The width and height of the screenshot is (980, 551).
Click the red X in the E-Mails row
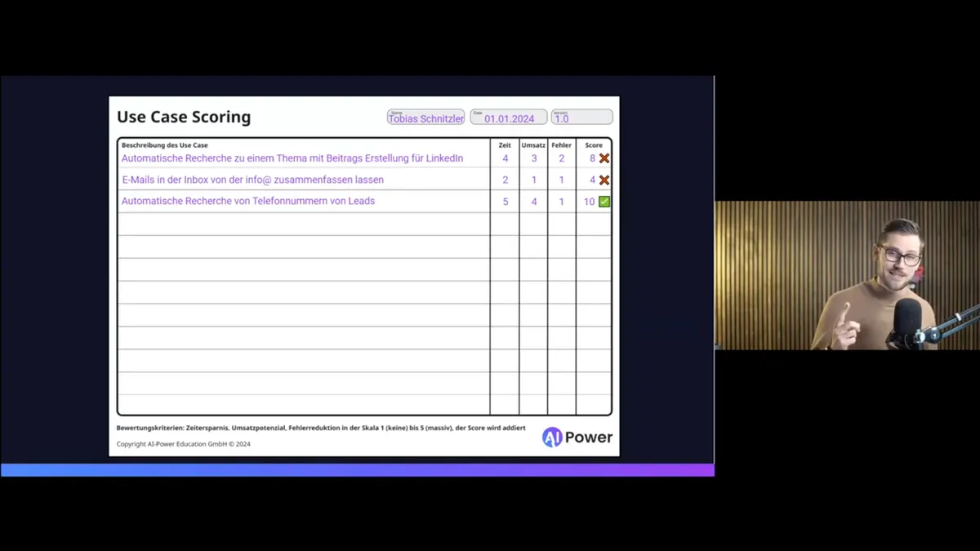[x=604, y=180]
